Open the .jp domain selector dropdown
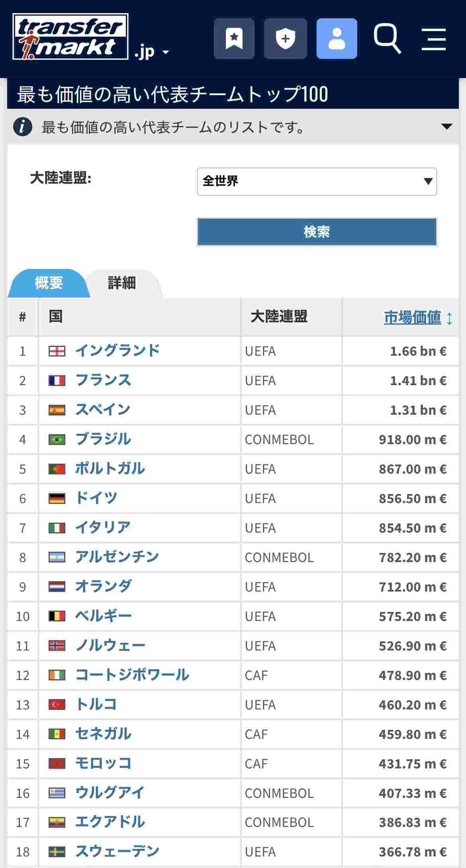 [x=152, y=52]
